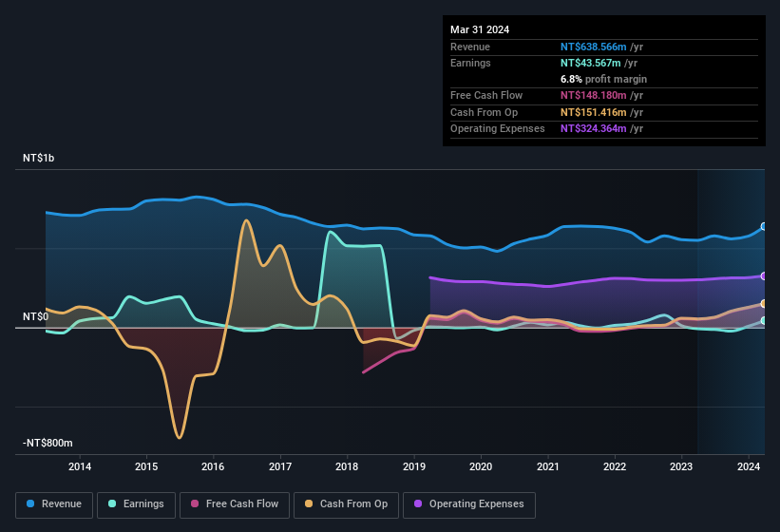Image resolution: width=780 pixels, height=532 pixels.
Task: Click the Free Cash Flow label in tooltip
Action: pyautogui.click(x=486, y=95)
